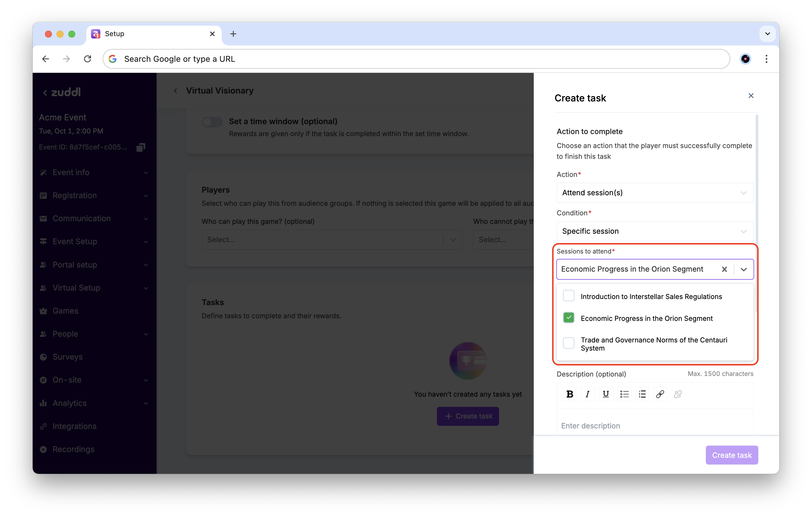Click the Enter description text field

(654, 426)
